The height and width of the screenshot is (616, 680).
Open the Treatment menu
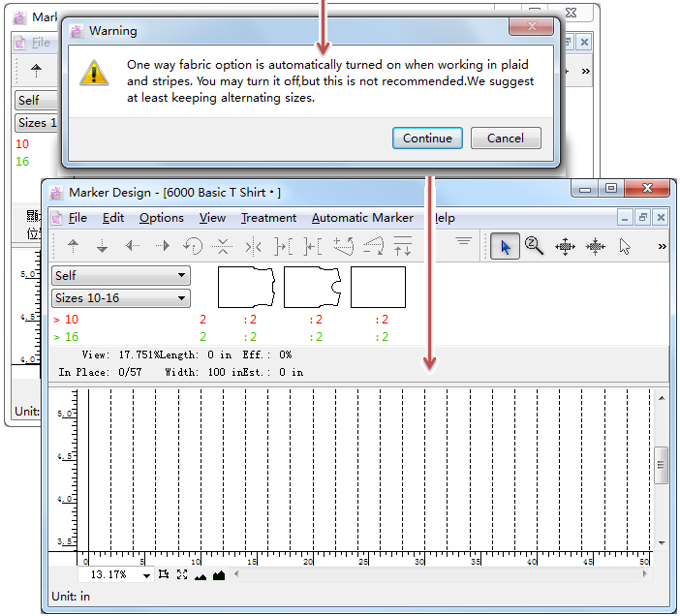268,218
